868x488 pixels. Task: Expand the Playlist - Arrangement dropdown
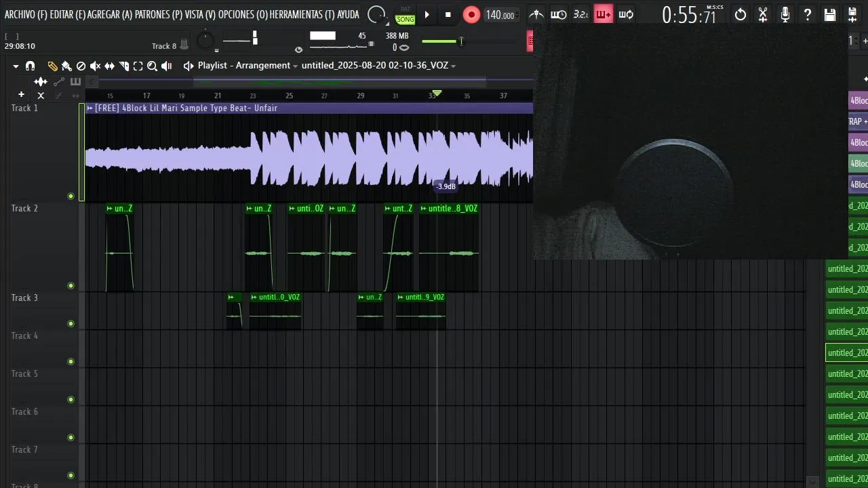pos(296,66)
